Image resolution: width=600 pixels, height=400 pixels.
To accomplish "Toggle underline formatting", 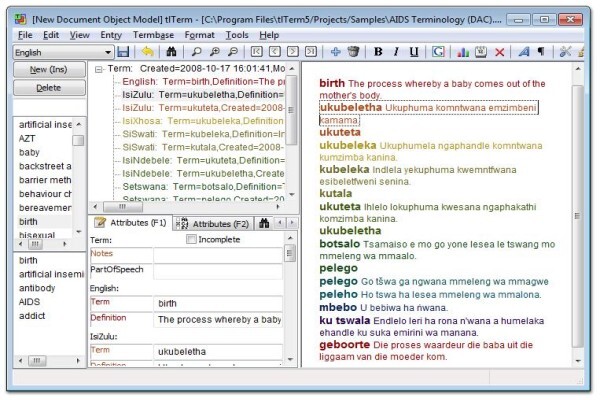I will tap(414, 52).
